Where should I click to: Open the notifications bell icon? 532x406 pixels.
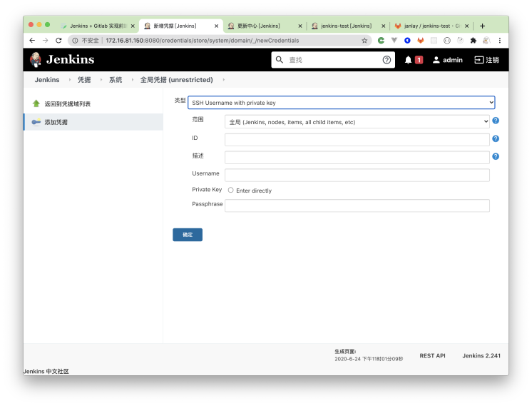tap(408, 60)
